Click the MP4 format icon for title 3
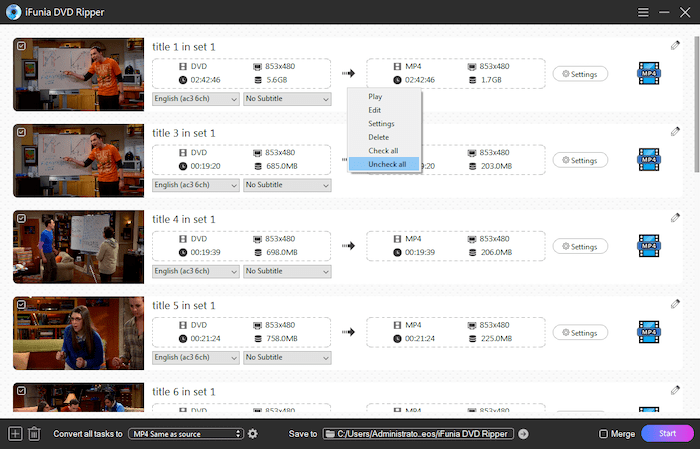Image resolution: width=700 pixels, height=449 pixels. pos(649,160)
